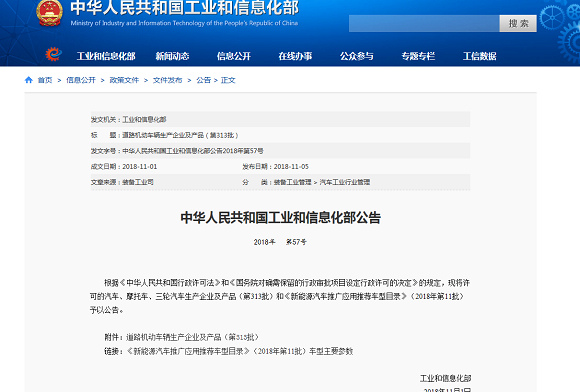Click the 发布日期 2018-11-05 text
This screenshot has height=392, width=580.
click(x=276, y=167)
